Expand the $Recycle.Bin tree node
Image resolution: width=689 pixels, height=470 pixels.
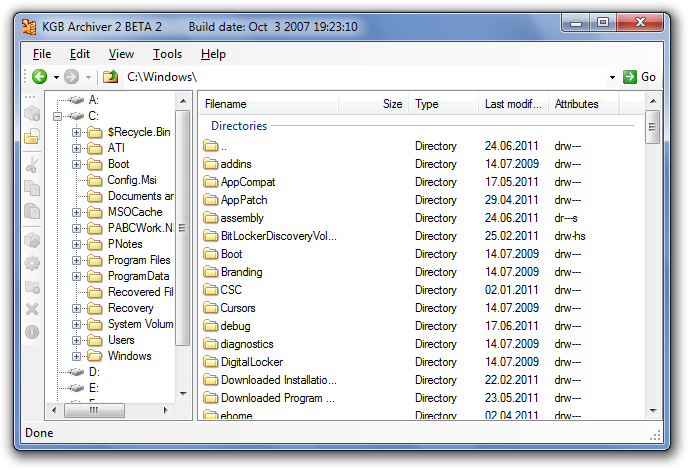tap(76, 132)
